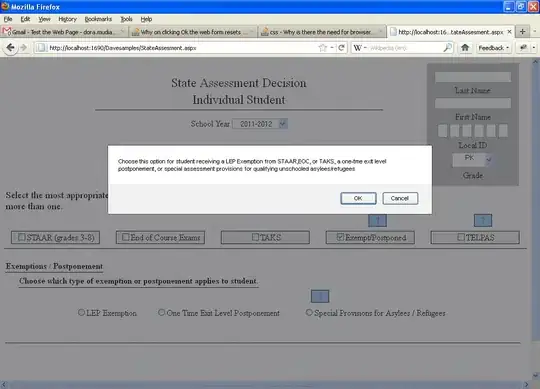540x389 pixels.
Task: Click the vertical scrollbar up arrow
Action: pyautogui.click(x=536, y=62)
